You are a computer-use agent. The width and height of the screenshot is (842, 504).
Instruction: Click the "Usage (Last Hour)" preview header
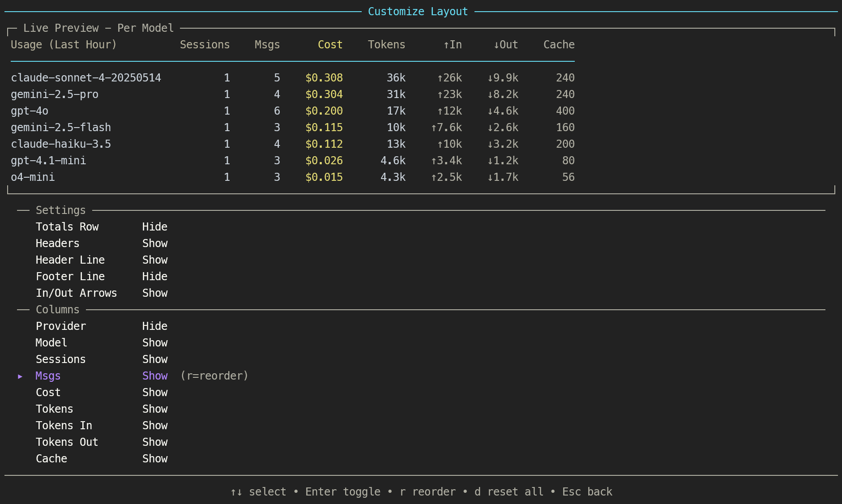(64, 45)
